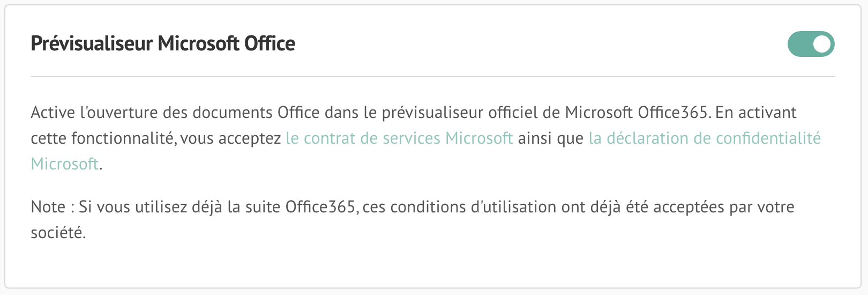
Task: Click 'Office365' in the Note paragraph
Action: tap(320, 207)
